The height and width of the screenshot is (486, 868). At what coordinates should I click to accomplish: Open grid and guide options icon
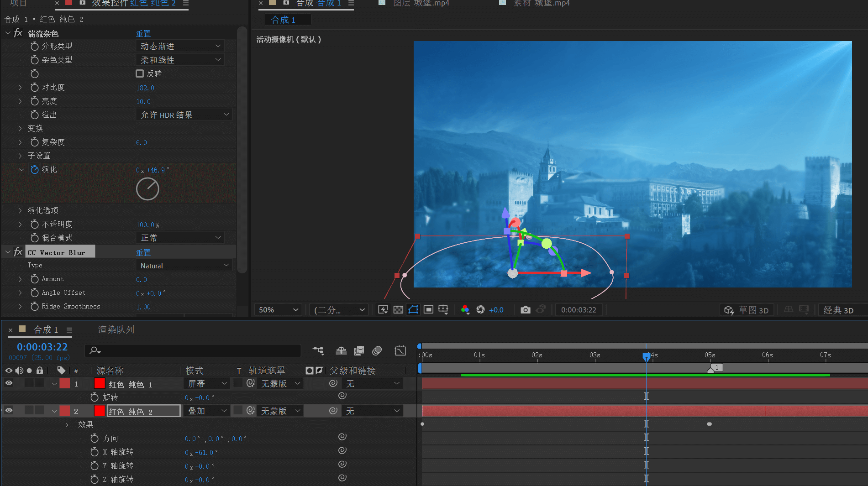443,310
